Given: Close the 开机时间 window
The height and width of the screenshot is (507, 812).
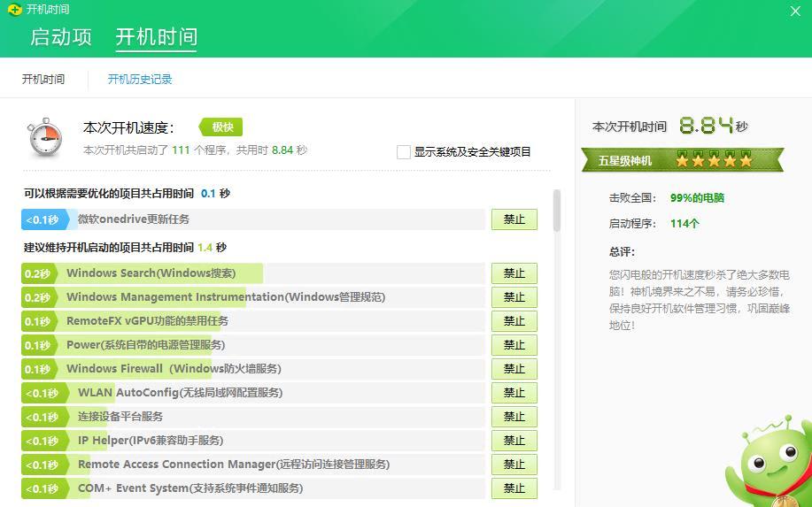Looking at the screenshot, I should (x=794, y=11).
